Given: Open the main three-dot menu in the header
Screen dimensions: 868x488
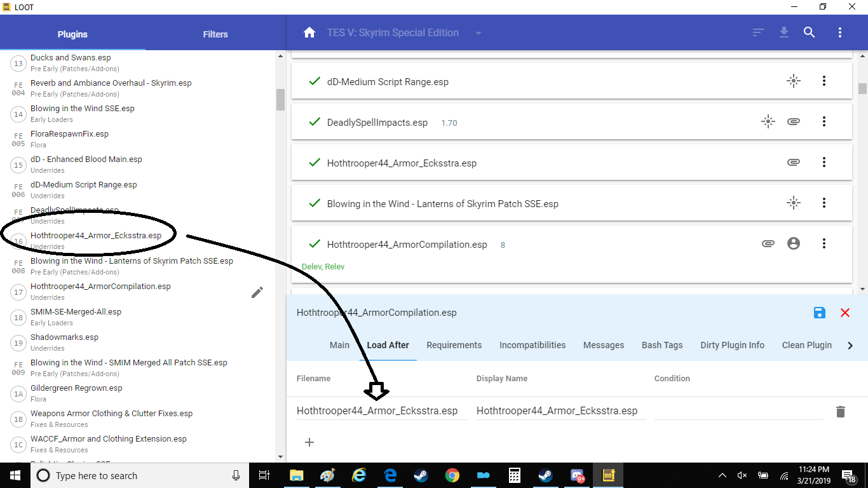Looking at the screenshot, I should (840, 32).
